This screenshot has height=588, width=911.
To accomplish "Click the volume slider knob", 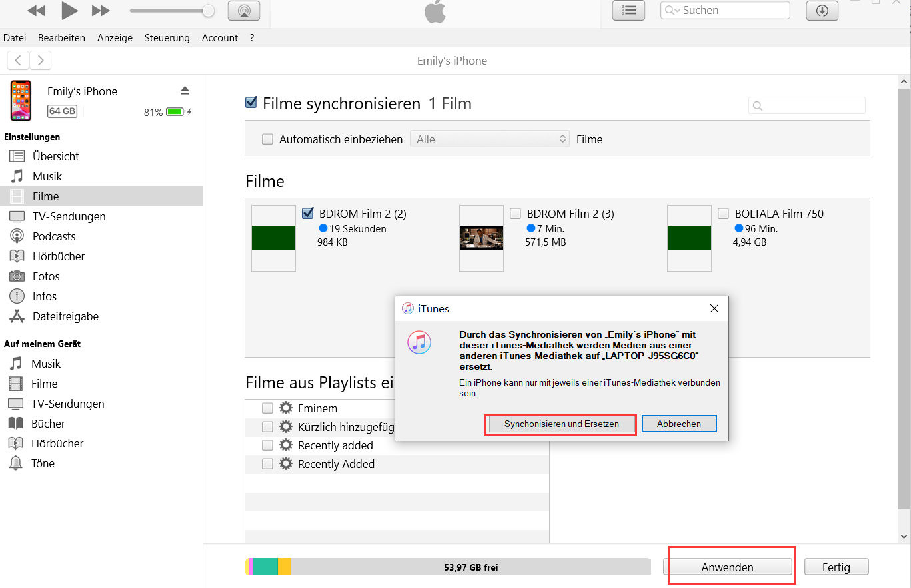I will (209, 11).
